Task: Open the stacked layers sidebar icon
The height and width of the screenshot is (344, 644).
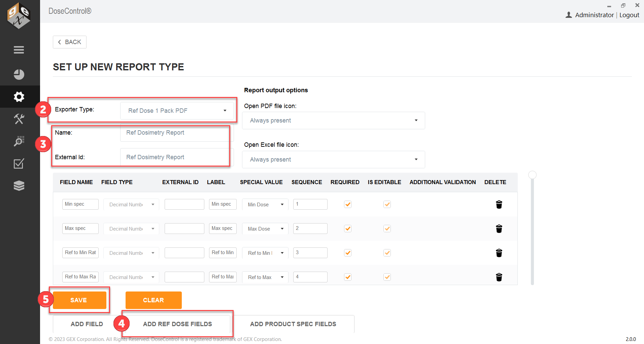Action: 19,186
